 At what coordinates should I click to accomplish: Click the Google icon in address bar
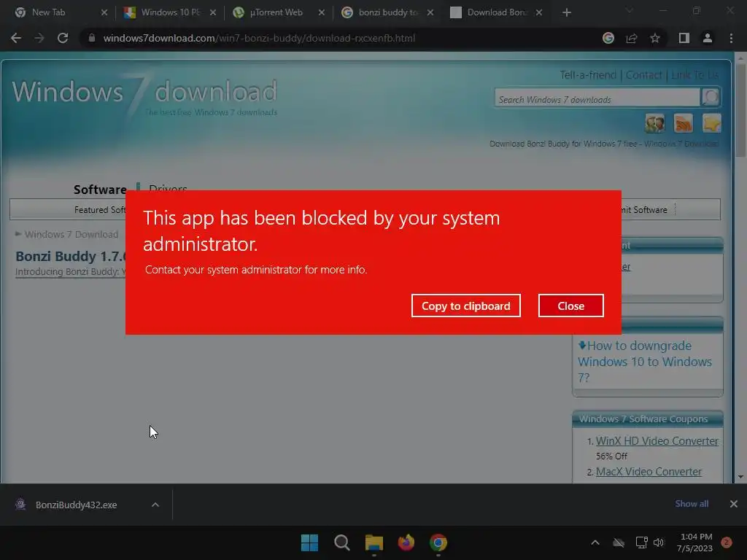[608, 38]
